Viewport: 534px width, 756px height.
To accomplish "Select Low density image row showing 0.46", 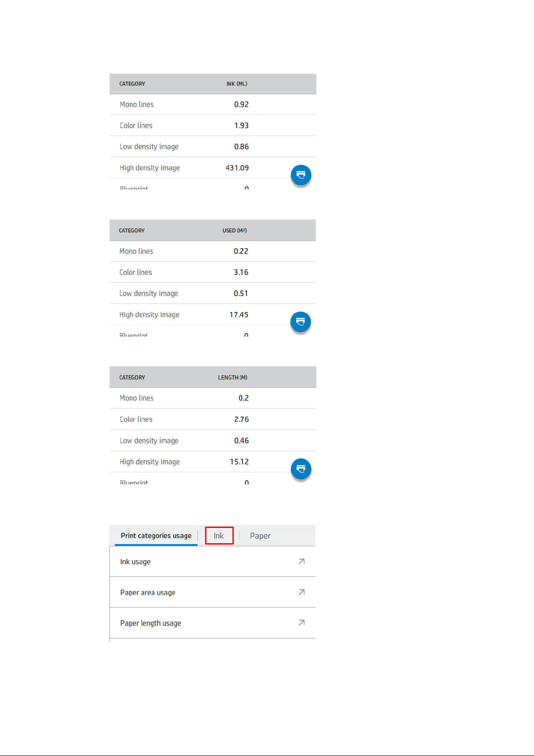I will point(213,441).
